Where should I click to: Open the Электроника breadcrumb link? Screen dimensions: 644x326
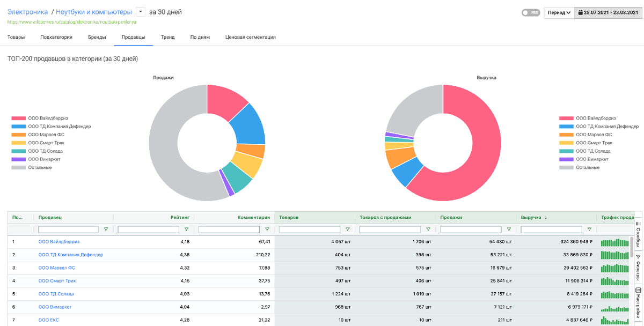click(28, 12)
